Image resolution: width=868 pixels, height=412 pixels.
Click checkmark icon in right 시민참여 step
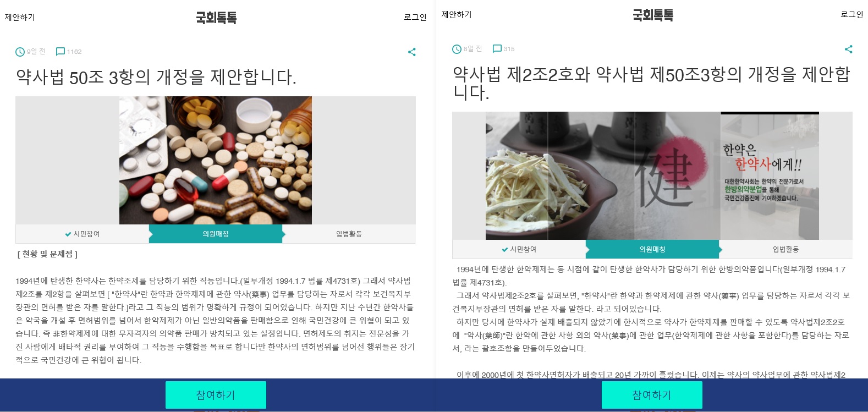504,250
